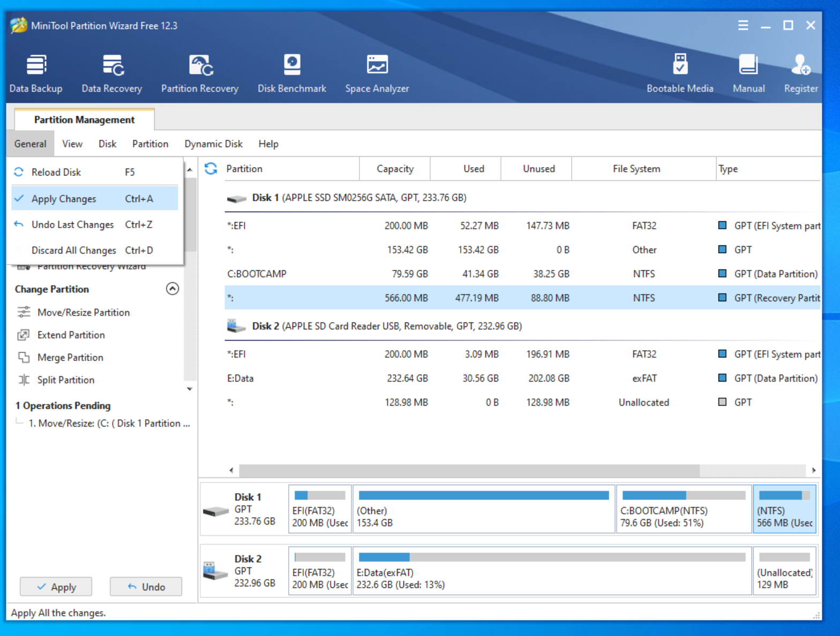
Task: Collapse the Change Partition section
Action: pyautogui.click(x=172, y=289)
